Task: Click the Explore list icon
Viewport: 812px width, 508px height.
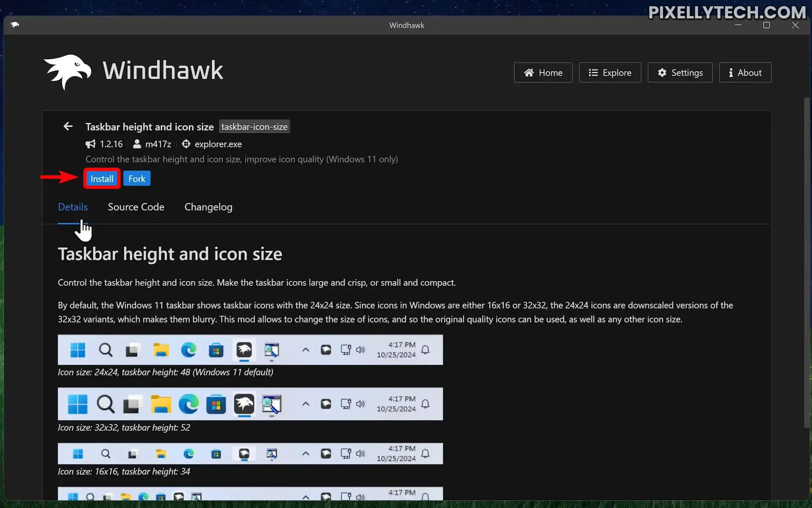Action: (593, 73)
